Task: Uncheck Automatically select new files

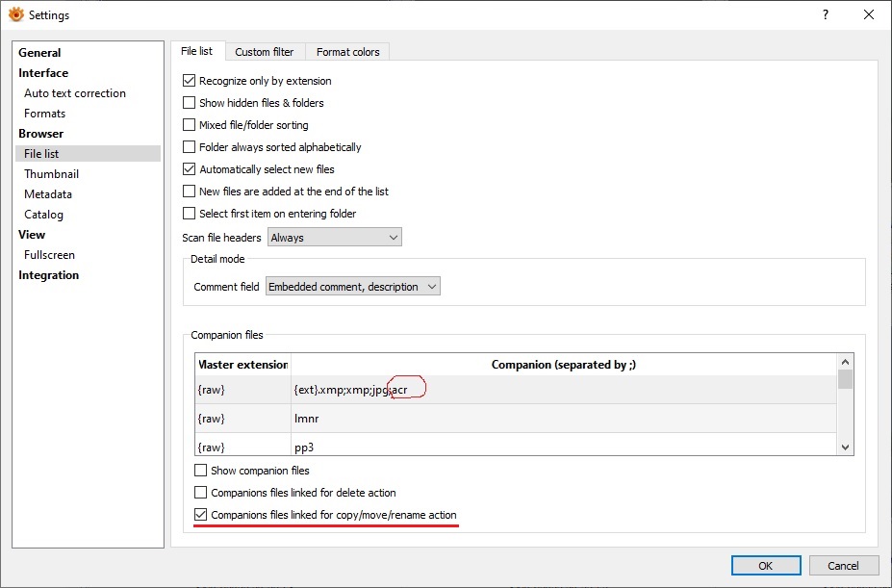Action: [x=190, y=169]
